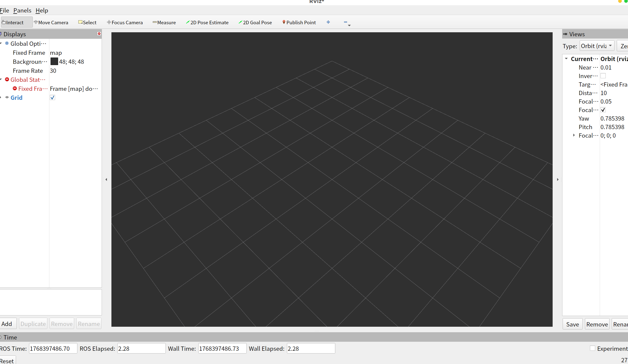This screenshot has width=628, height=364.
Task: Select the Interact tool
Action: tap(15, 23)
